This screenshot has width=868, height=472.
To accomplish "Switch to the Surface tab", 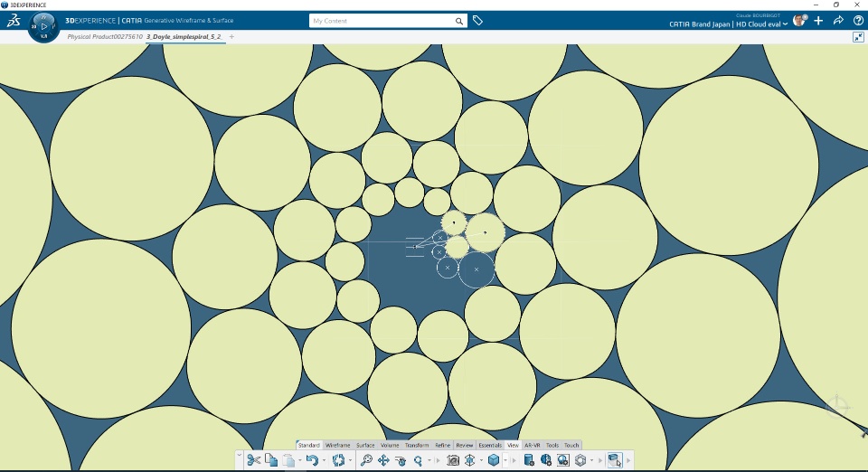I will (365, 445).
